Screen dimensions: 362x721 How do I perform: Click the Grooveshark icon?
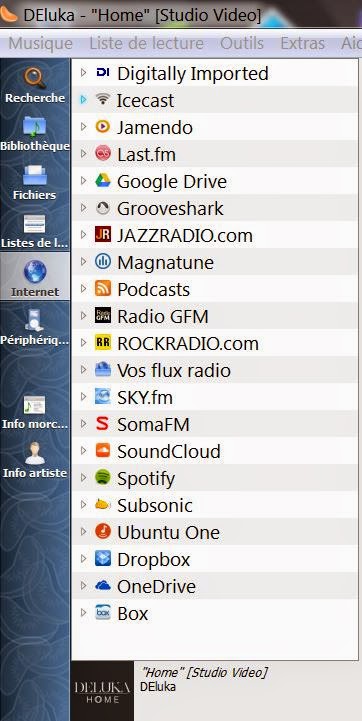[103, 208]
